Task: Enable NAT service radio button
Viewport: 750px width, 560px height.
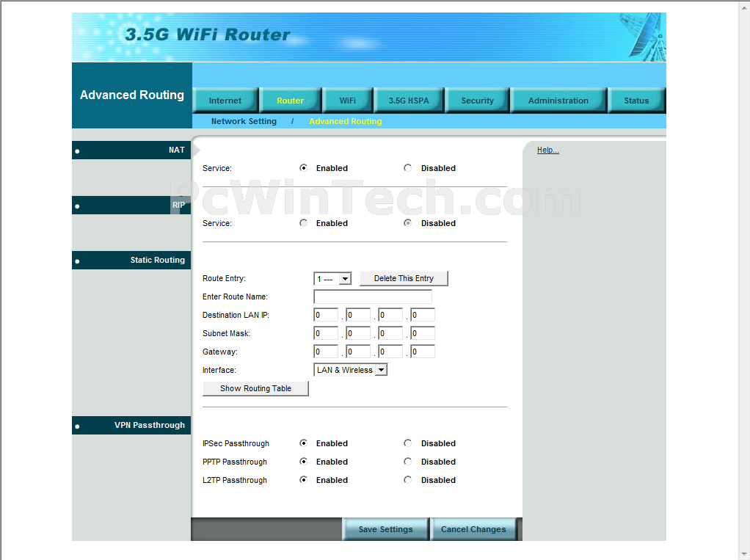Action: tap(303, 168)
